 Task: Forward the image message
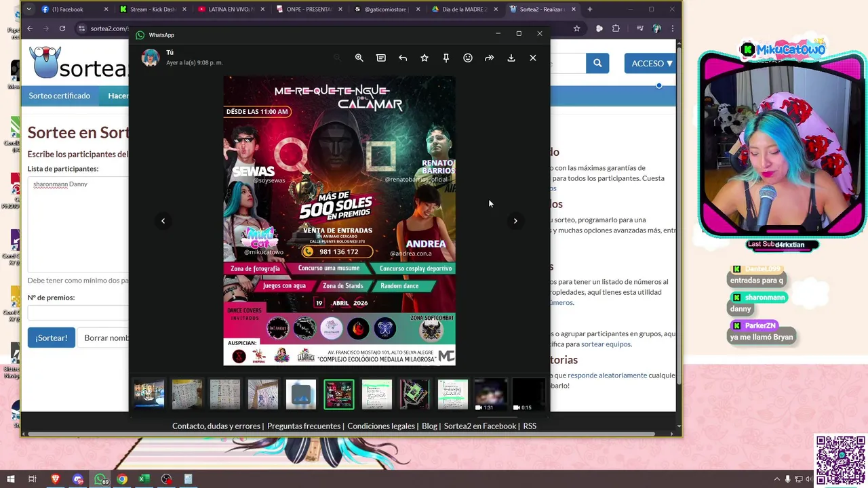pos(490,58)
